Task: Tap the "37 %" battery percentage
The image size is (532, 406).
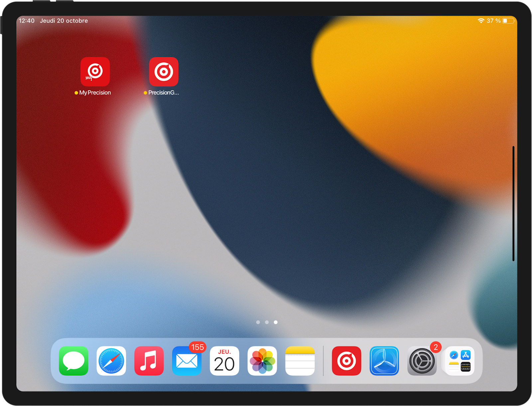Action: click(x=494, y=21)
